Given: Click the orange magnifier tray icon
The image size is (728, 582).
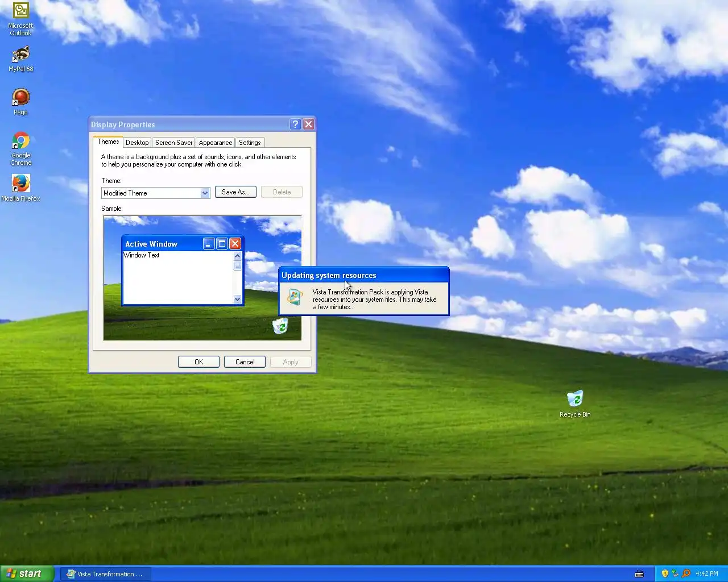Looking at the screenshot, I should point(686,573).
